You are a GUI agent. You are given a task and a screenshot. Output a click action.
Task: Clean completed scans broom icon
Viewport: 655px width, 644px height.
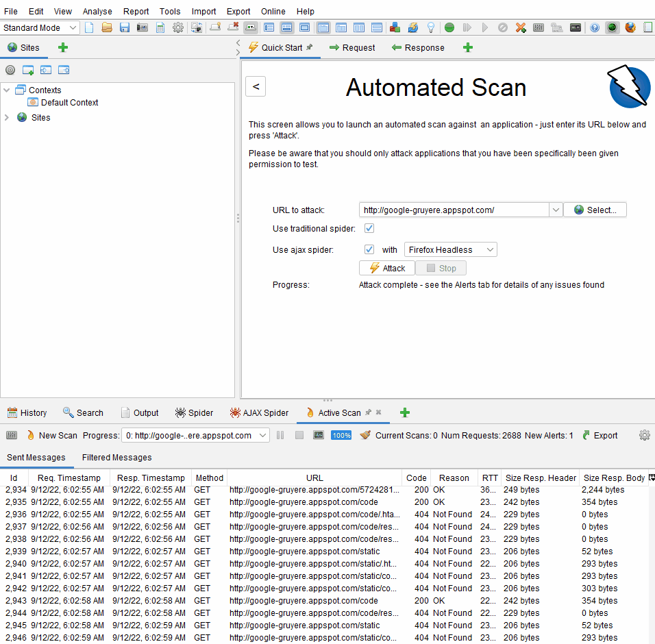pos(365,435)
